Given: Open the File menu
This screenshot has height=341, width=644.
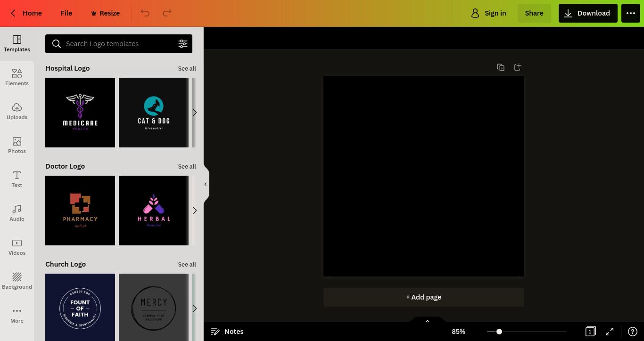Looking at the screenshot, I should click(x=66, y=13).
